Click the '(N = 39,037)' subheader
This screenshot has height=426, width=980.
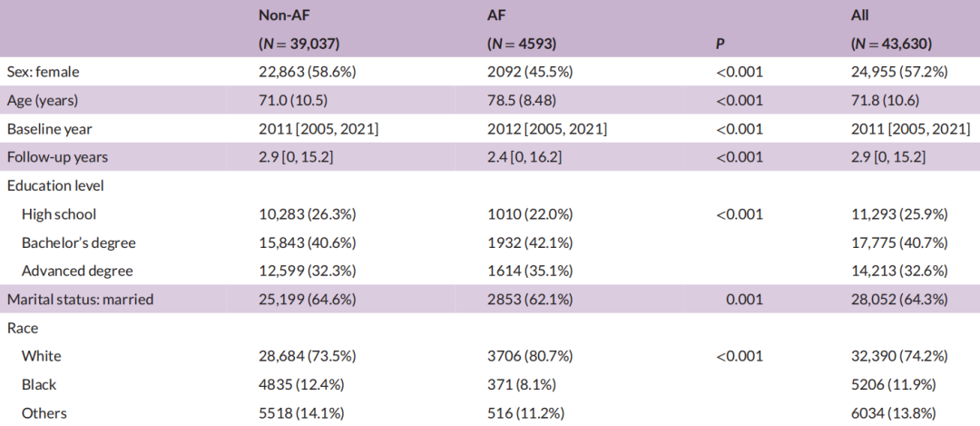tap(300, 44)
